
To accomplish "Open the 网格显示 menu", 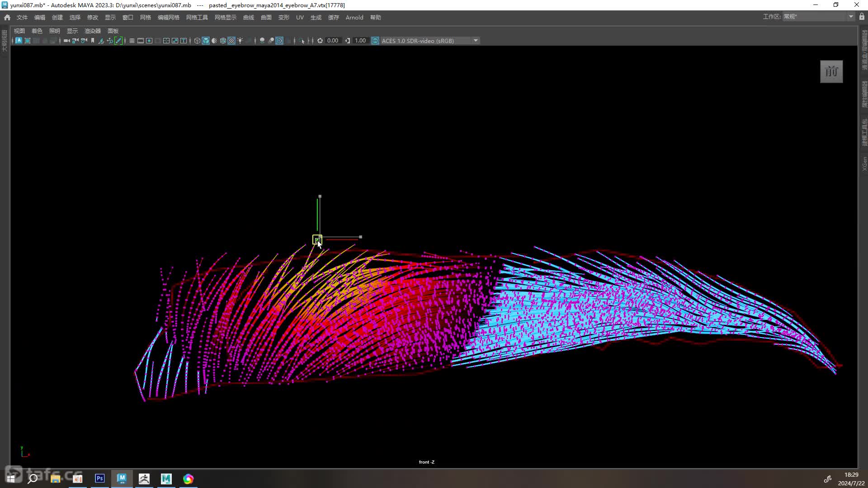I will [x=226, y=17].
